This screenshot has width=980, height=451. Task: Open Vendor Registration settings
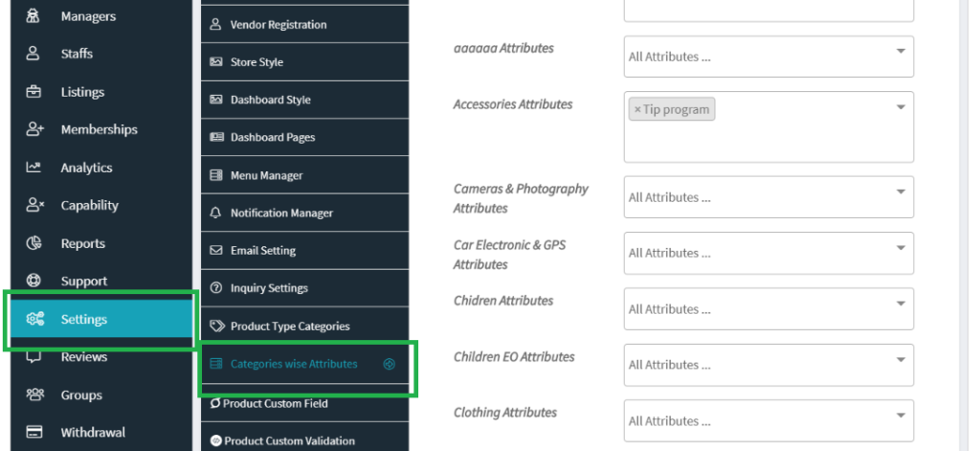[x=304, y=24]
